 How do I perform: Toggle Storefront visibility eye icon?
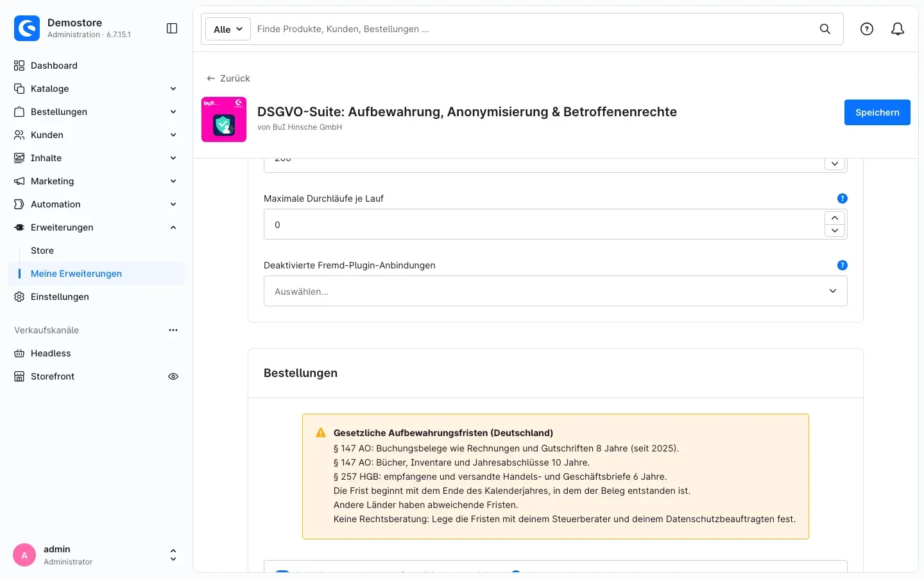pyautogui.click(x=173, y=376)
